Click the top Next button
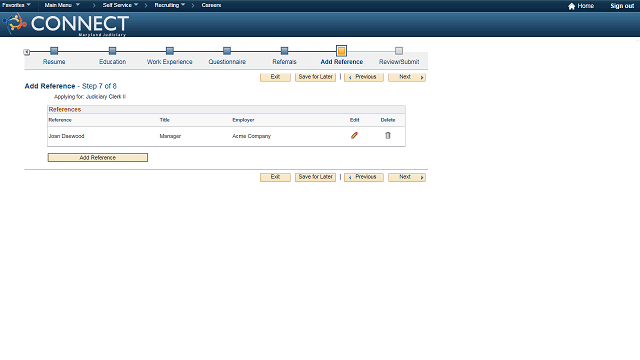The width and height of the screenshot is (640, 360). [407, 77]
